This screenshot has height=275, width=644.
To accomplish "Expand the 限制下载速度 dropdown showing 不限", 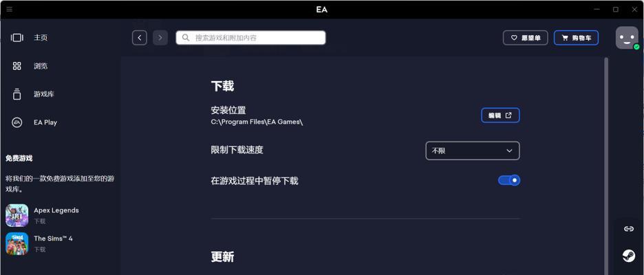I will (472, 151).
